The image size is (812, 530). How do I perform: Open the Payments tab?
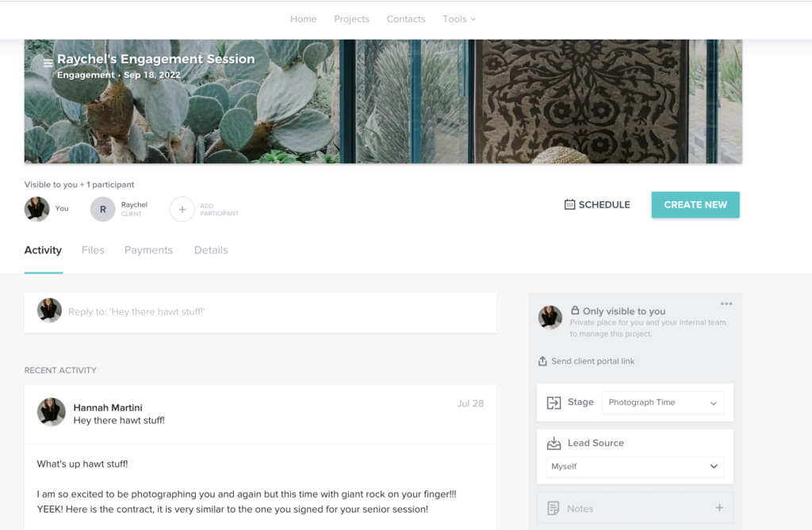click(x=148, y=250)
